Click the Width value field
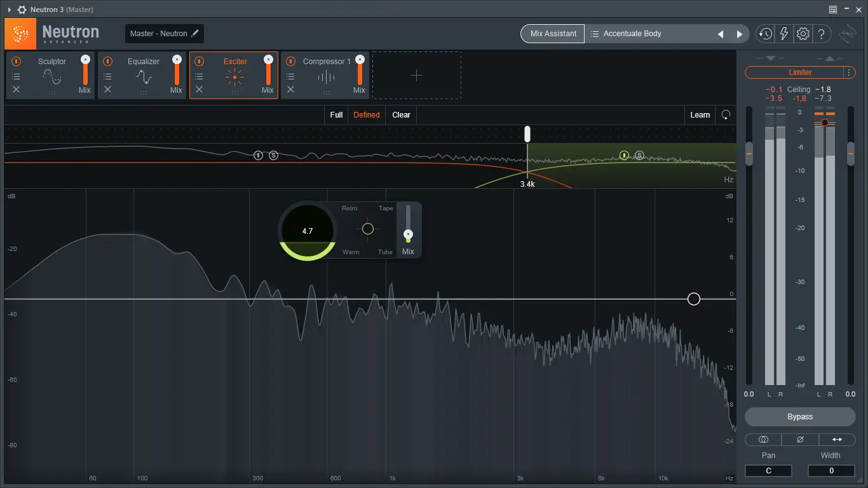This screenshot has width=868, height=488. [831, 471]
